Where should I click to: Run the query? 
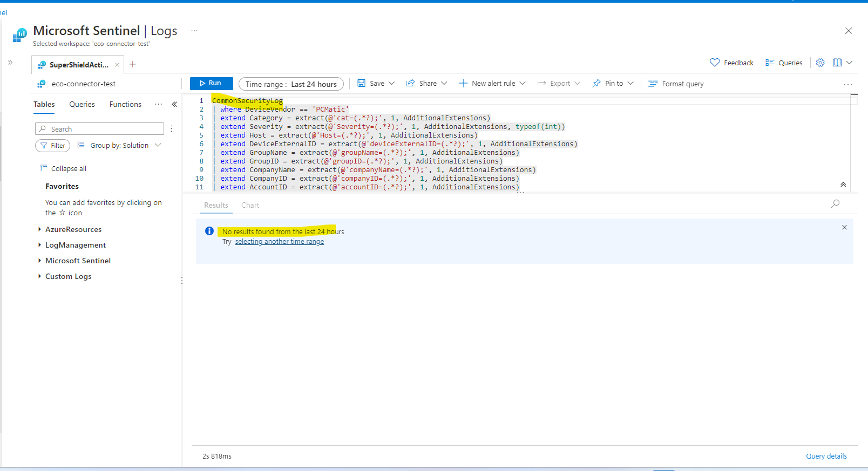coord(211,83)
